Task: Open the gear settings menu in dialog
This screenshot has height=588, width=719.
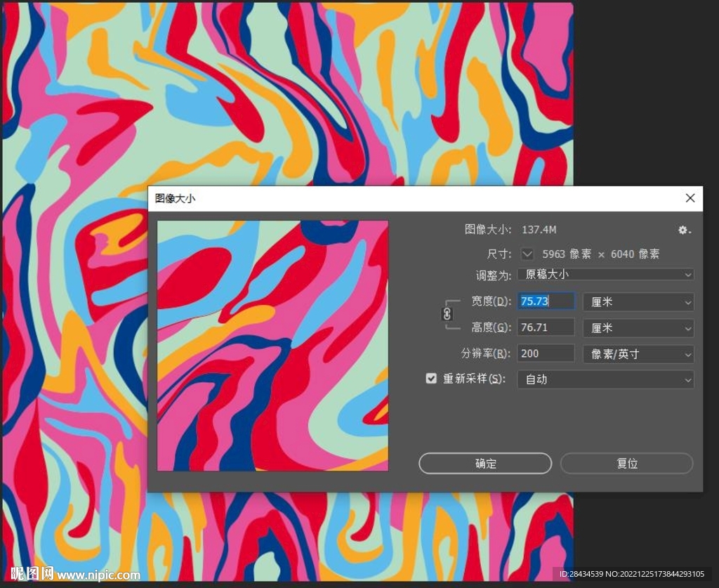Action: click(x=684, y=230)
